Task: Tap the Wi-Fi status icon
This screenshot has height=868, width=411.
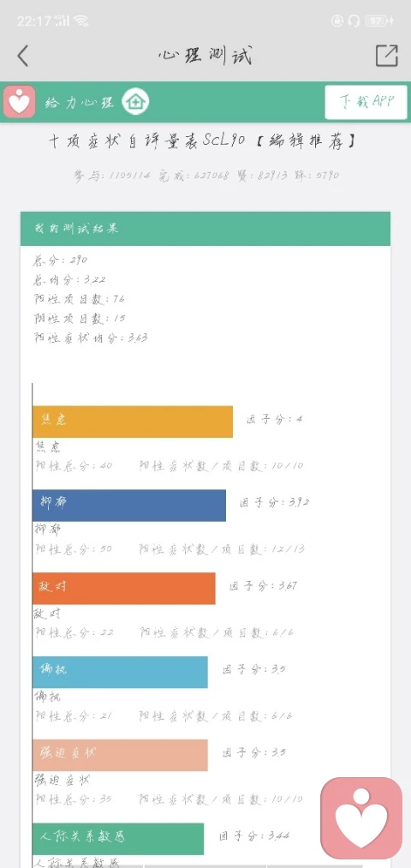Action: tap(80, 21)
